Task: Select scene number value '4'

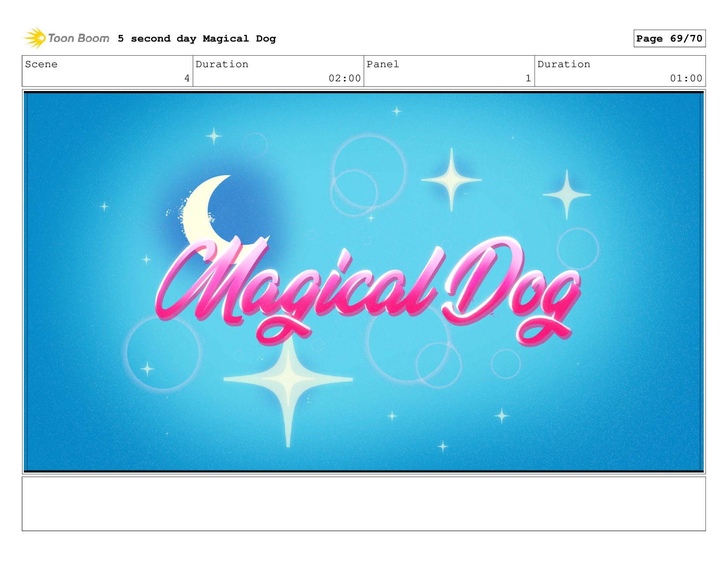Action: 187,78
